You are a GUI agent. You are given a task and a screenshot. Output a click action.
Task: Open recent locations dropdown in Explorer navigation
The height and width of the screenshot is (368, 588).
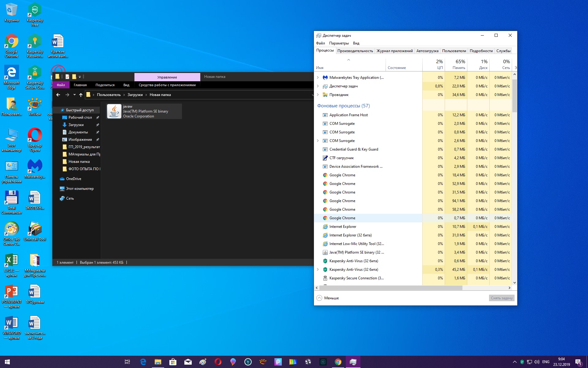74,95
